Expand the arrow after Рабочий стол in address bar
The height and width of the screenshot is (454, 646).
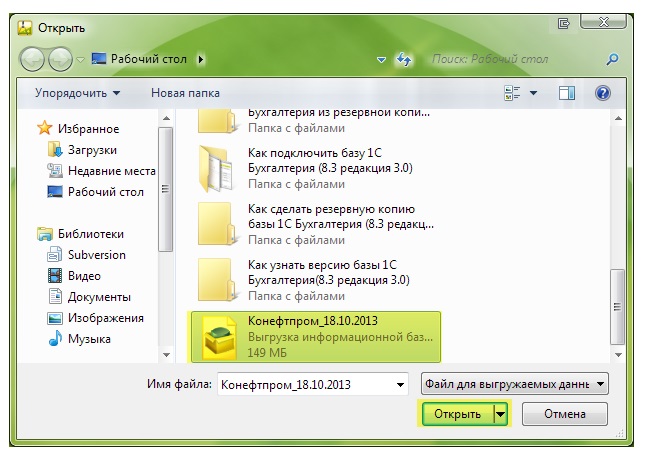pos(201,60)
